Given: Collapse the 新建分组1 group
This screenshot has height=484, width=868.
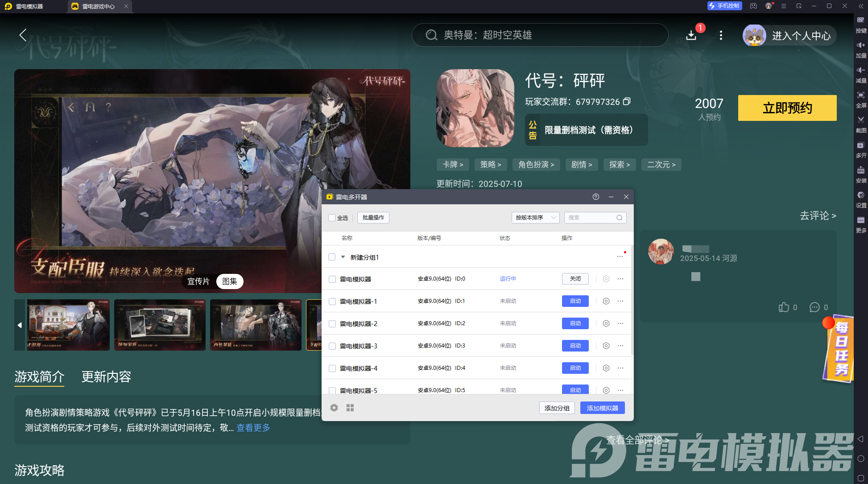Looking at the screenshot, I should (x=343, y=257).
